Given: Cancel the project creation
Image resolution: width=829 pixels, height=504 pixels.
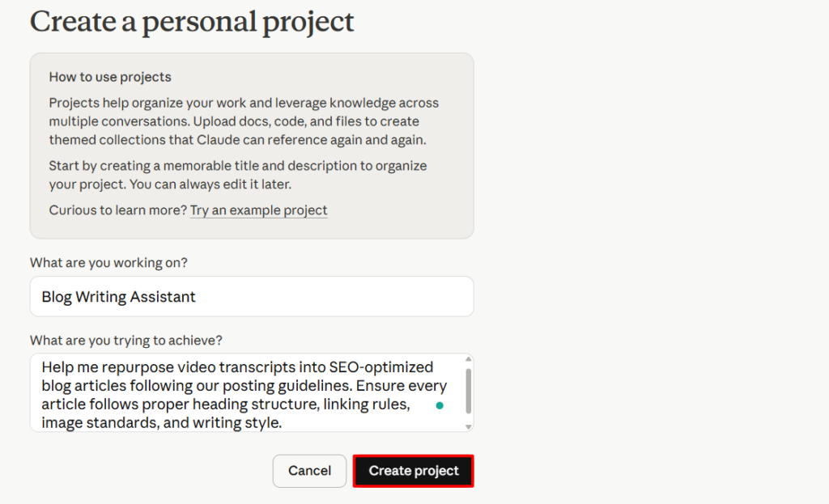Looking at the screenshot, I should 309,471.
